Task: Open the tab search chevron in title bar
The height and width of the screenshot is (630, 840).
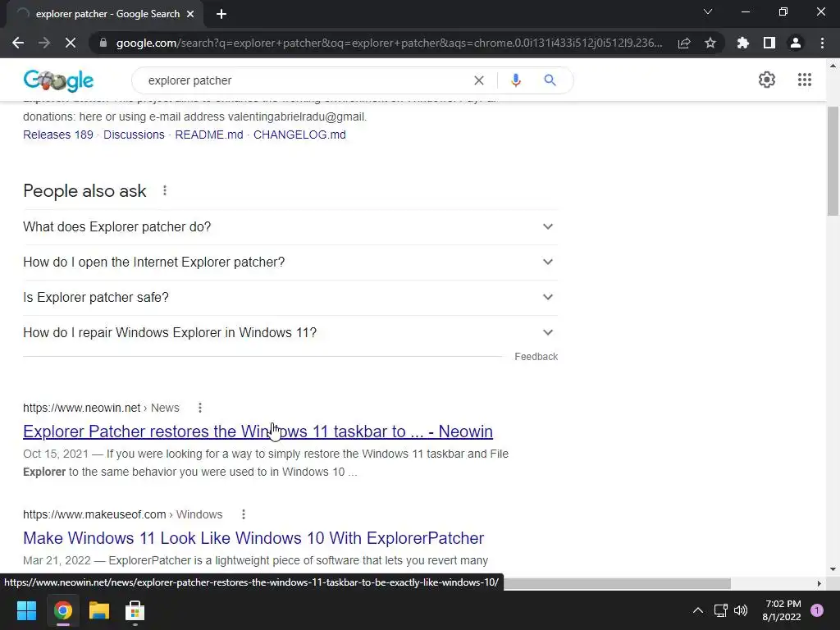Action: [x=708, y=11]
